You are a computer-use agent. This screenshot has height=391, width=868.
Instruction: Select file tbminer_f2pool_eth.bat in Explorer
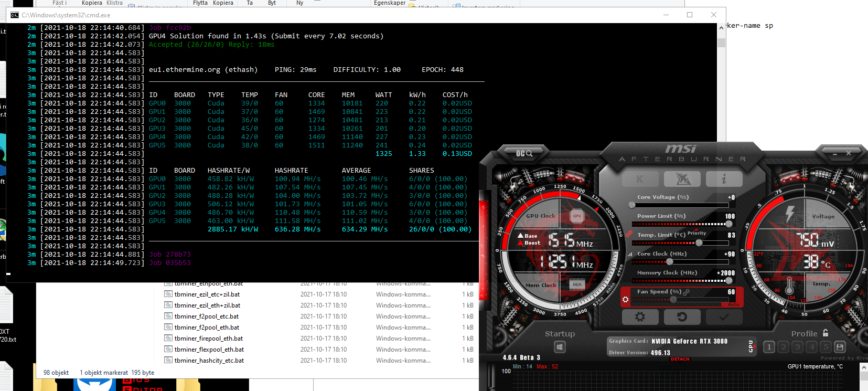pyautogui.click(x=207, y=327)
